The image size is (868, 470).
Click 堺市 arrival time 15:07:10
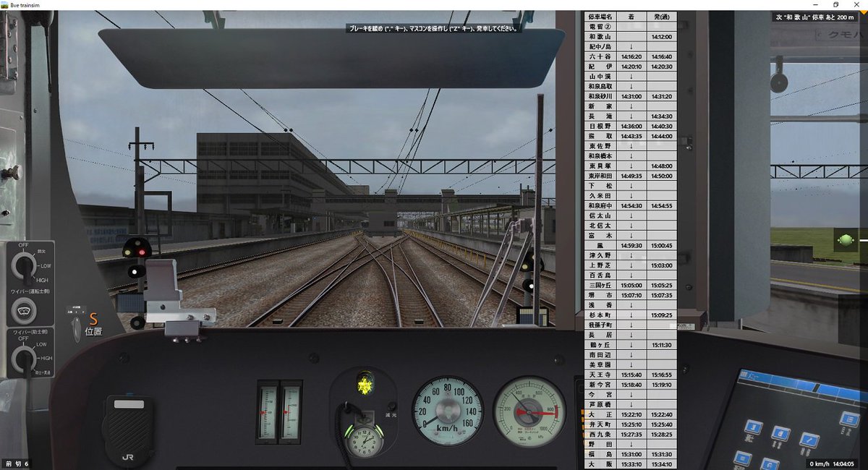click(631, 295)
